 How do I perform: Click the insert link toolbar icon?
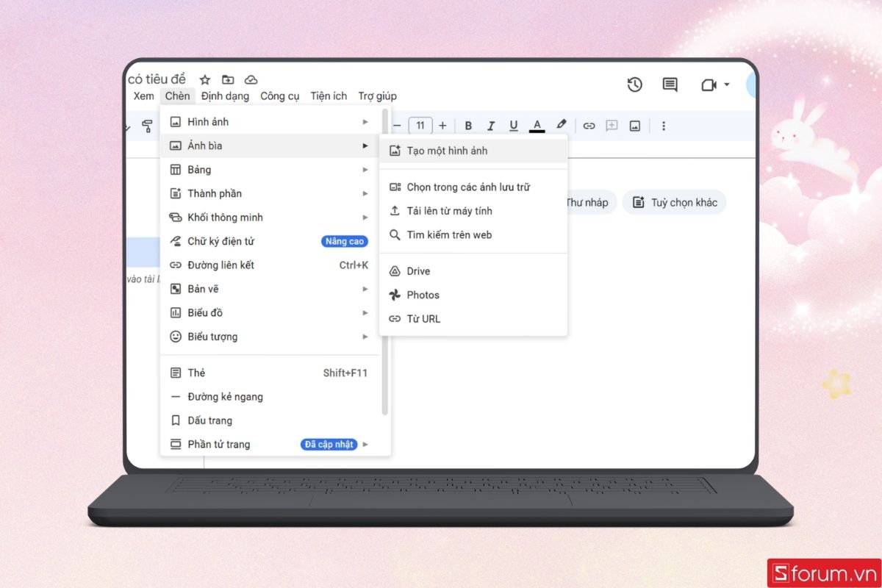point(589,126)
